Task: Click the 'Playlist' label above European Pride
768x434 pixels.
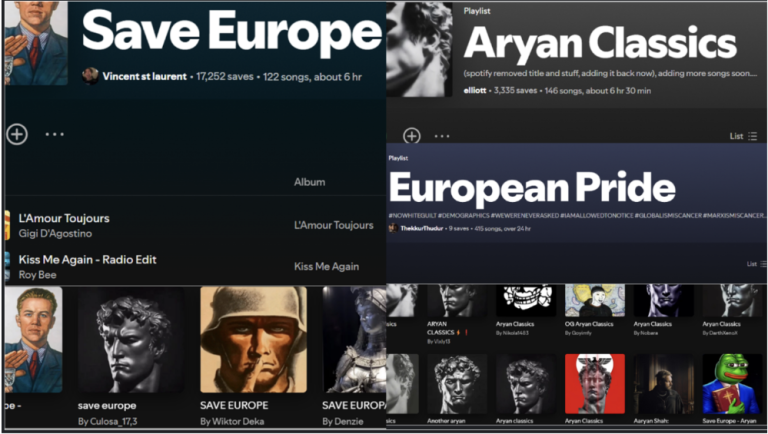Action: tap(398, 158)
